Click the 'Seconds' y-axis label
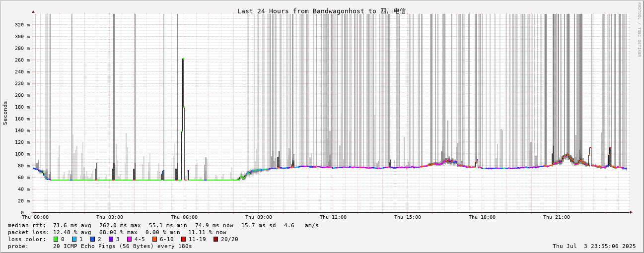The width and height of the screenshot is (644, 253). (x=5, y=113)
